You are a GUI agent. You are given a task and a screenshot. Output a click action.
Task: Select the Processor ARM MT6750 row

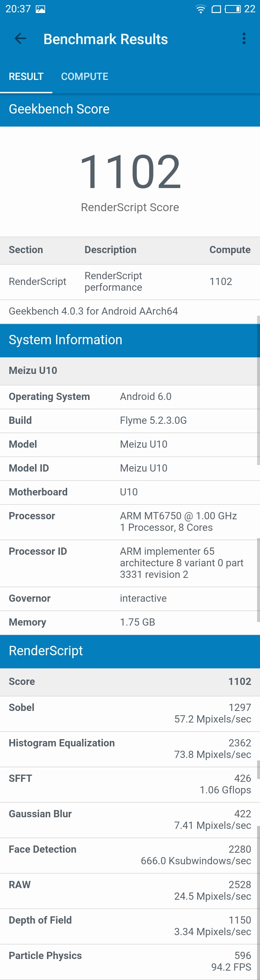click(130, 522)
